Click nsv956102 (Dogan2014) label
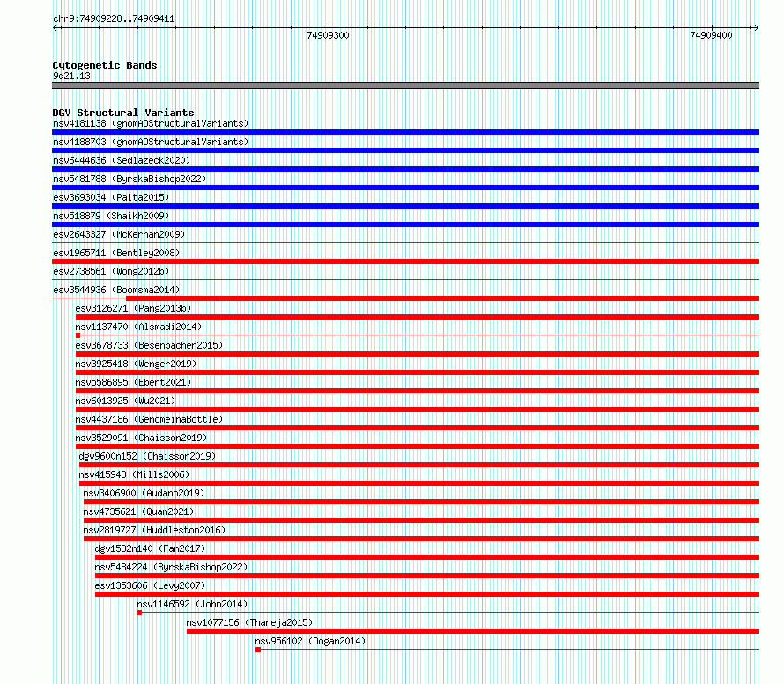 point(310,641)
